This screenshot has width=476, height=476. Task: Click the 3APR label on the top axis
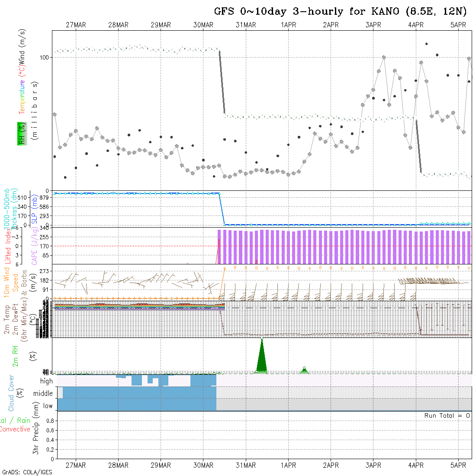[373, 25]
